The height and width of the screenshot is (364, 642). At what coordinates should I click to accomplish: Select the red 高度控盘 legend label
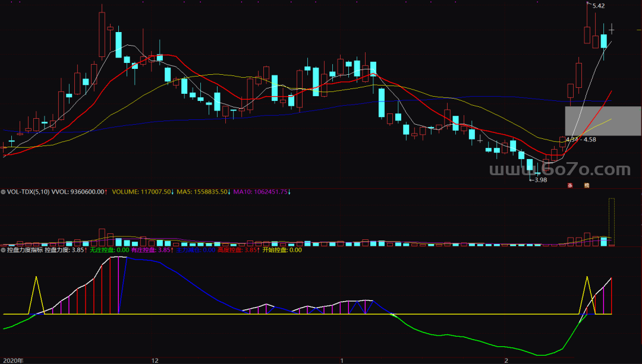238,251
